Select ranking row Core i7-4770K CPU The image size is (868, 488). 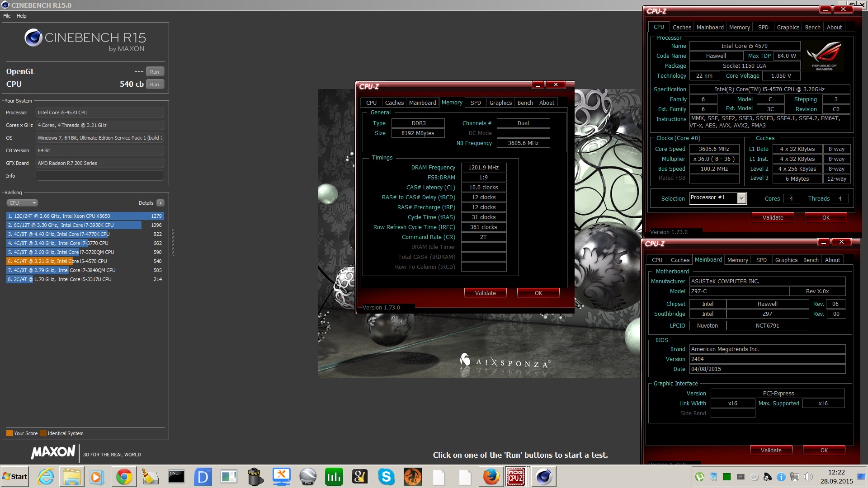click(85, 234)
